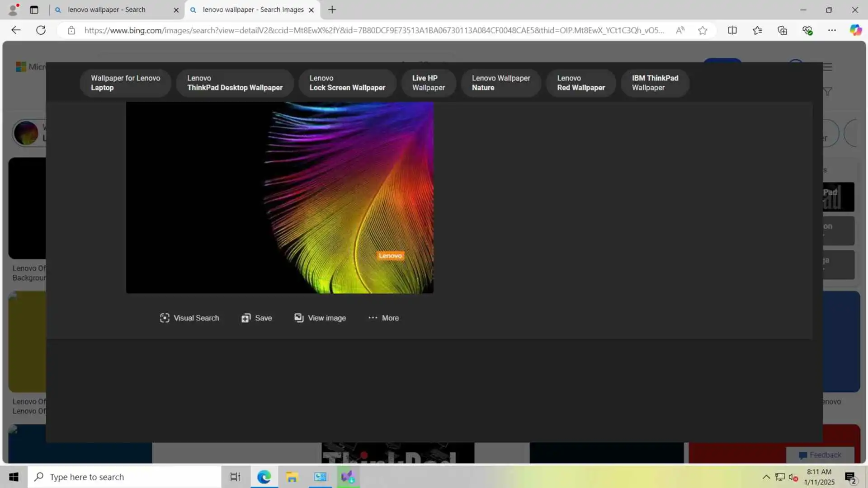Add page to favorites star
The height and width of the screenshot is (488, 868).
702,30
